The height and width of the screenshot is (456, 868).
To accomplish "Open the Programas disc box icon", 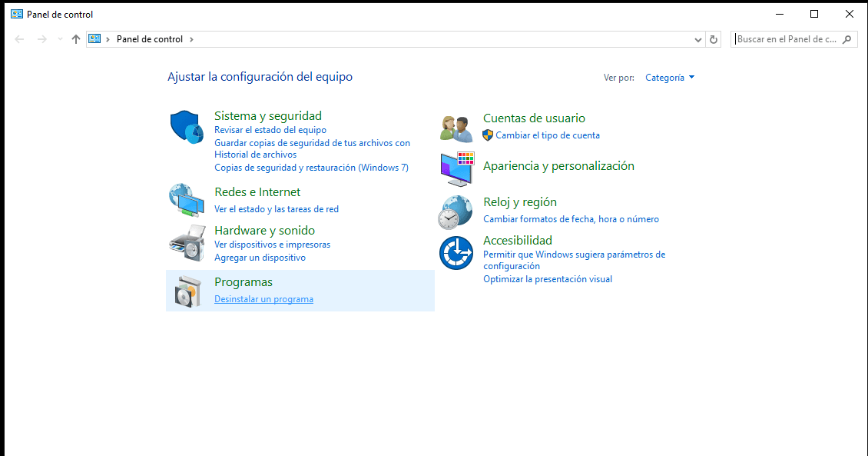I will pyautogui.click(x=187, y=291).
